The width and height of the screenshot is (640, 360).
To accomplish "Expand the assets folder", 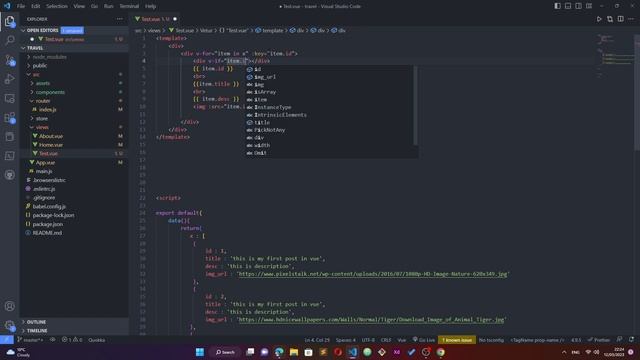I will pyautogui.click(x=42, y=83).
